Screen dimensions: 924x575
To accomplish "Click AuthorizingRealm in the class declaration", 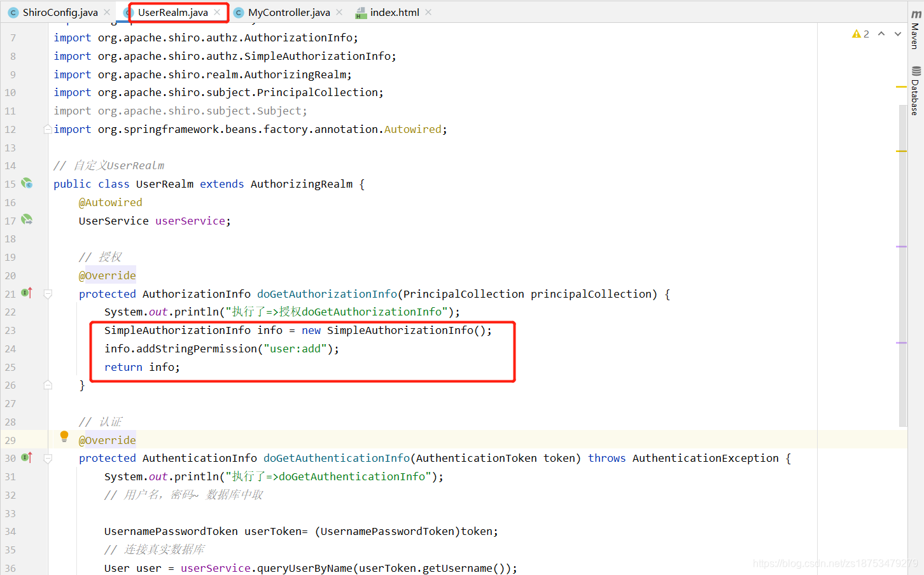I will (x=302, y=184).
